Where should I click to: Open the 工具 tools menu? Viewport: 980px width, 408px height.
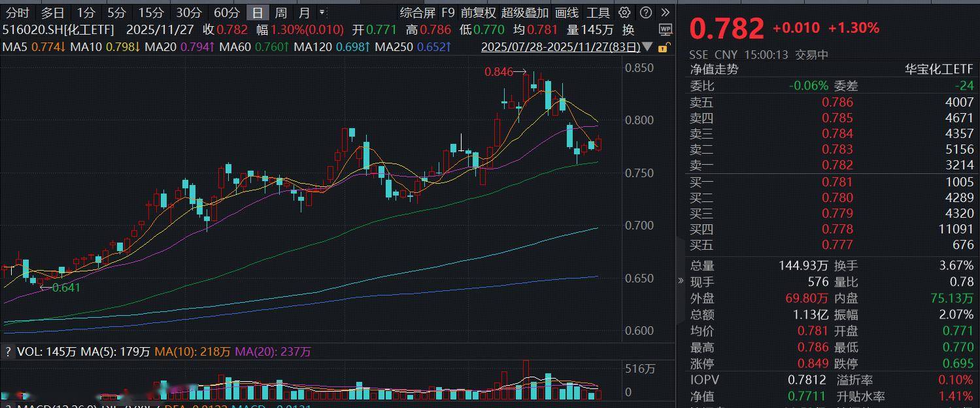[598, 12]
